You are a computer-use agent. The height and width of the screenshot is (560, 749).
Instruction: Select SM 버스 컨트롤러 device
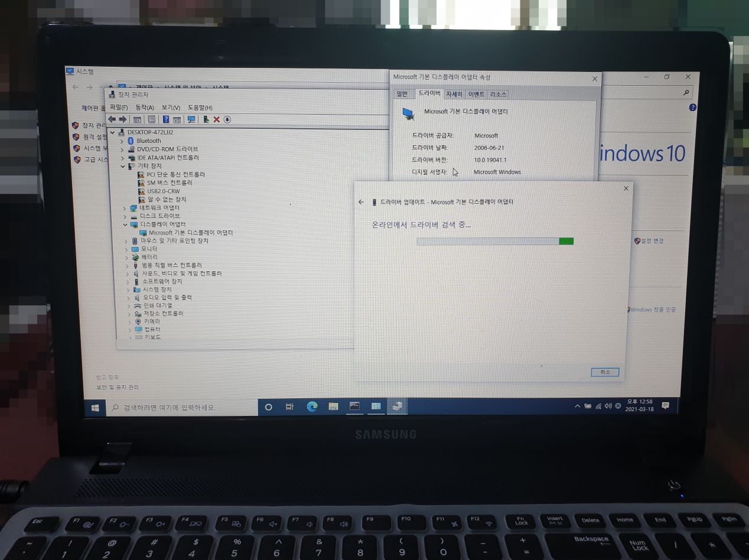[170, 183]
